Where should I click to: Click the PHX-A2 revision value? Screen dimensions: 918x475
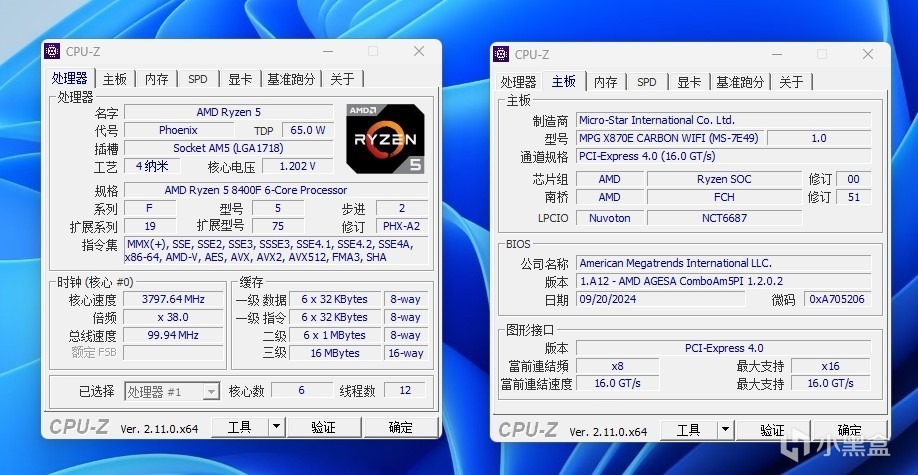(x=402, y=226)
